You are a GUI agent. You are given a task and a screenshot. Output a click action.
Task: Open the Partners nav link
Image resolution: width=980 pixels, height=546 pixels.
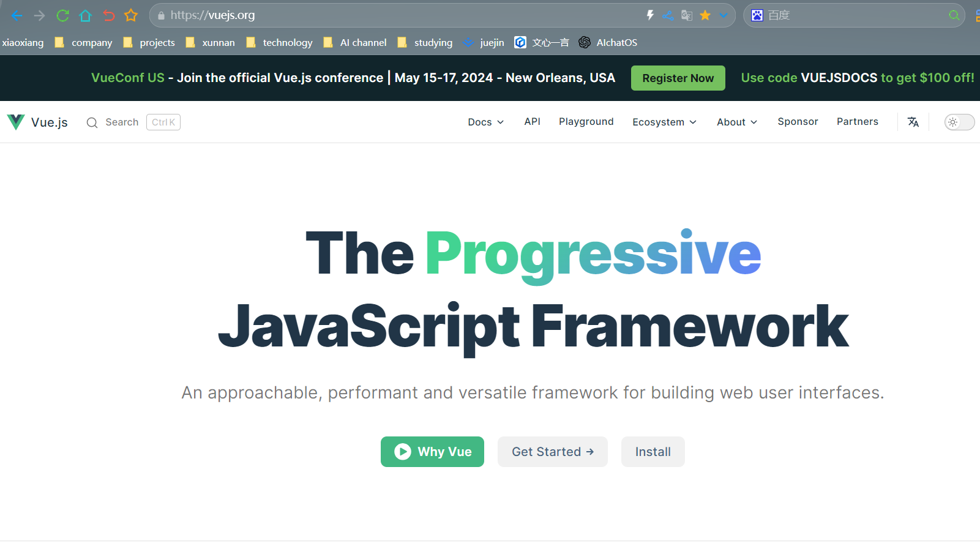[858, 122]
